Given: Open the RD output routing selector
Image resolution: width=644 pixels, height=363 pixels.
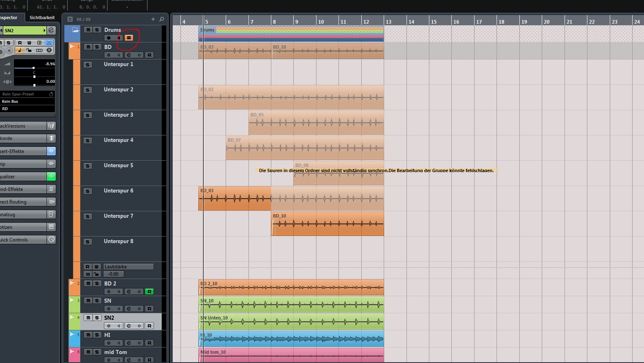Looking at the screenshot, I should (28, 109).
